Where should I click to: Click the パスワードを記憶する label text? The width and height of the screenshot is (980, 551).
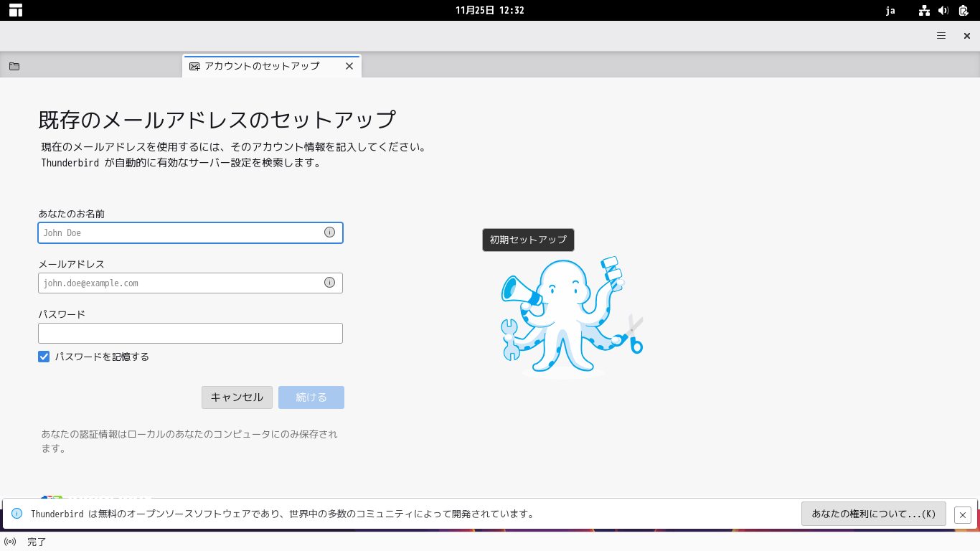pyautogui.click(x=102, y=357)
